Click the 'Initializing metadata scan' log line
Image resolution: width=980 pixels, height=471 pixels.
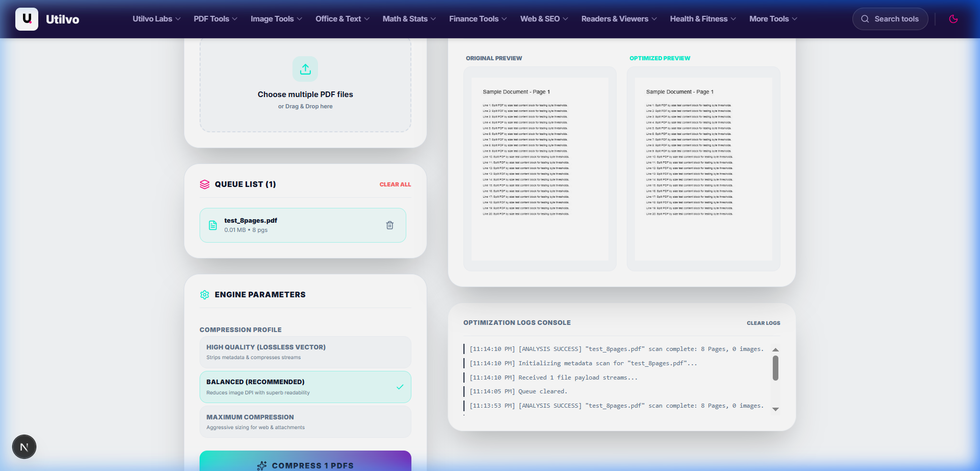tap(583, 363)
